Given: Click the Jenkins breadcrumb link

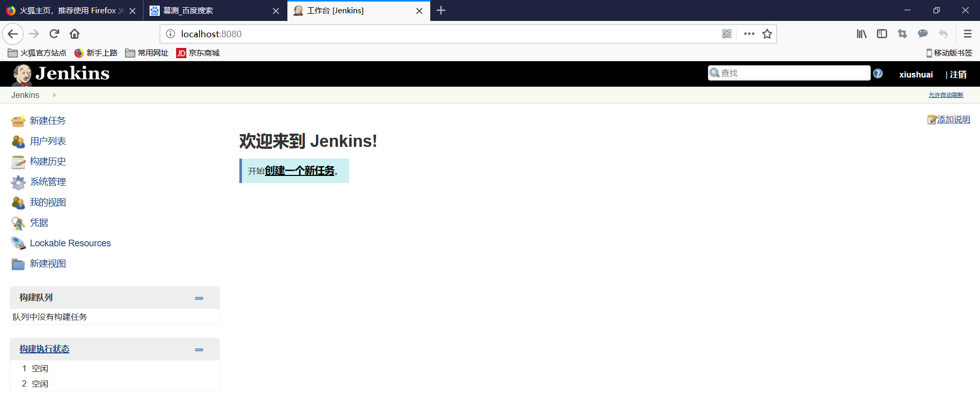Looking at the screenshot, I should (25, 95).
